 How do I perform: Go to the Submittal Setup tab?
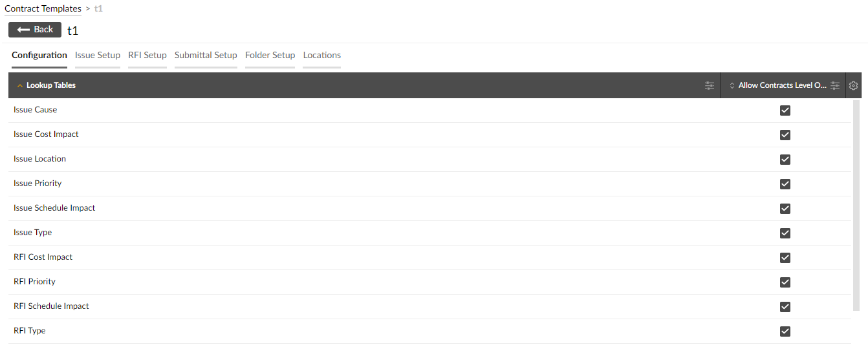click(206, 56)
